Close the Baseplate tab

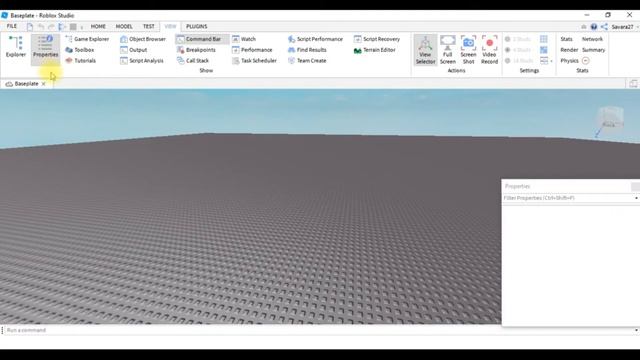pyautogui.click(x=44, y=84)
